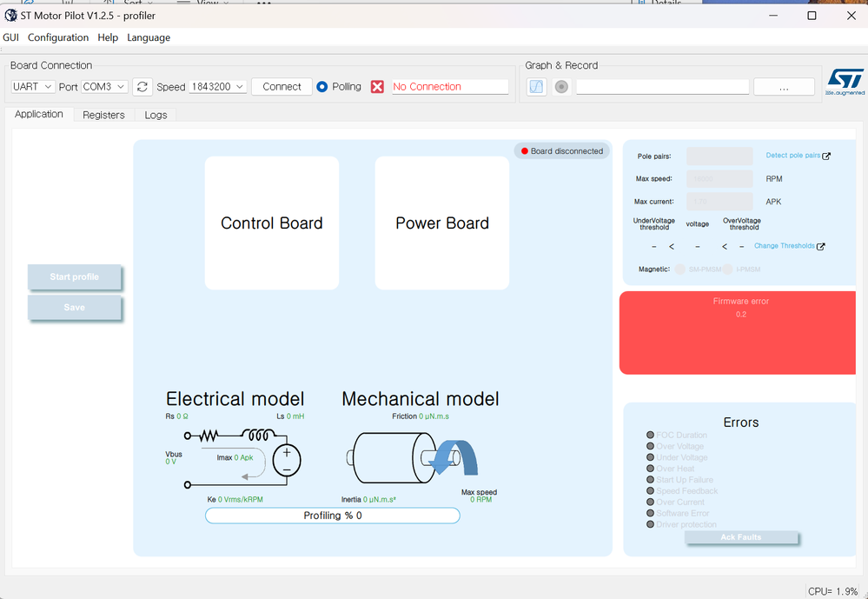
Task: Click the Profiling % 0 progress bar
Action: pyautogui.click(x=332, y=516)
